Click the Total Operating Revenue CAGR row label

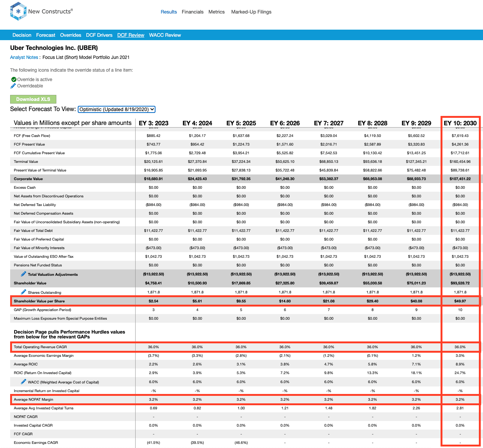pyautogui.click(x=40, y=347)
